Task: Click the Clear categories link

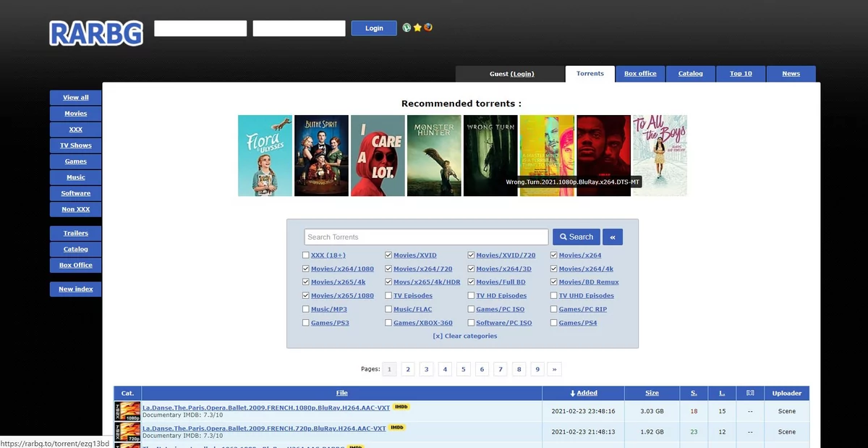Action: coord(465,336)
